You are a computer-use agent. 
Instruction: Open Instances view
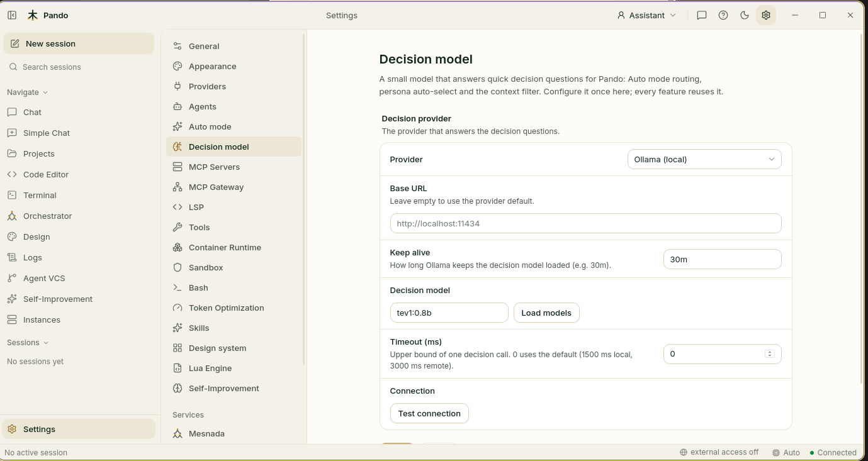point(79,319)
